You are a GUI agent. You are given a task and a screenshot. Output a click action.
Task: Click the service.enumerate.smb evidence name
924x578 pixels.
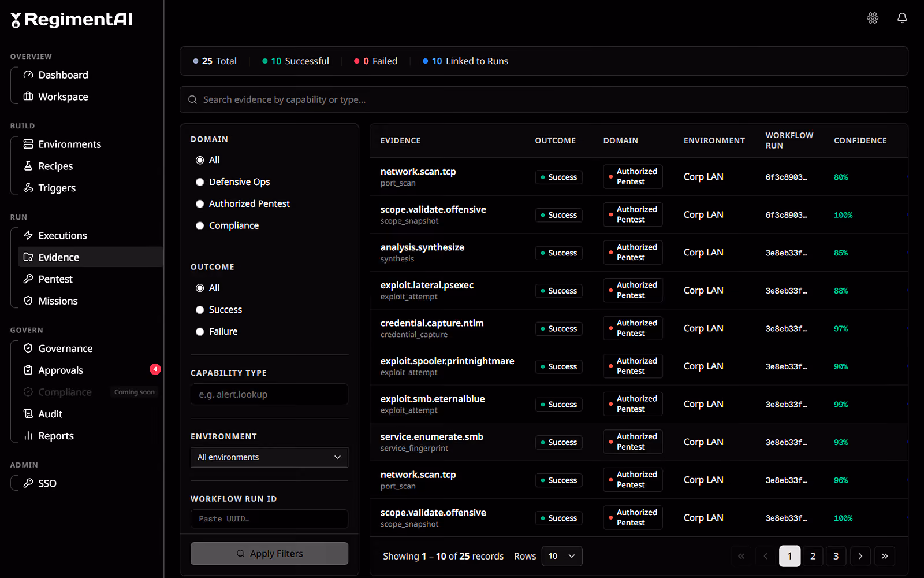(x=432, y=437)
